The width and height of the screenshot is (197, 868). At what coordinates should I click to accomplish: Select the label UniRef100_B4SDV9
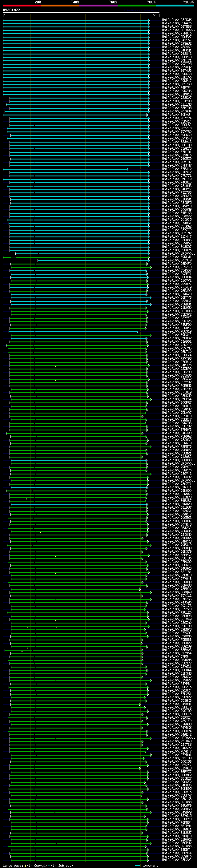point(177,812)
